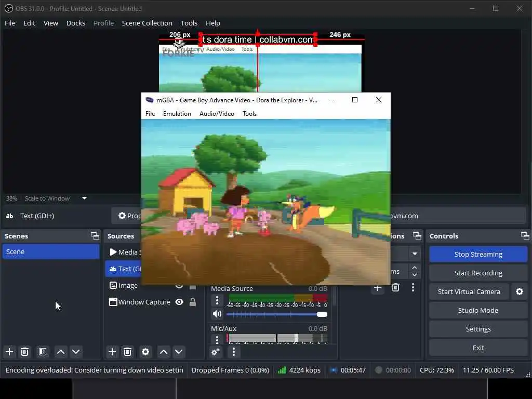The image size is (532, 399).
Task: Open advanced audio properties gears icon
Action: coord(216,352)
